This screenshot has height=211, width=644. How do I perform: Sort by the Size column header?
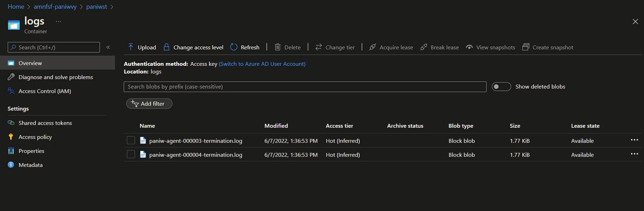(x=515, y=126)
